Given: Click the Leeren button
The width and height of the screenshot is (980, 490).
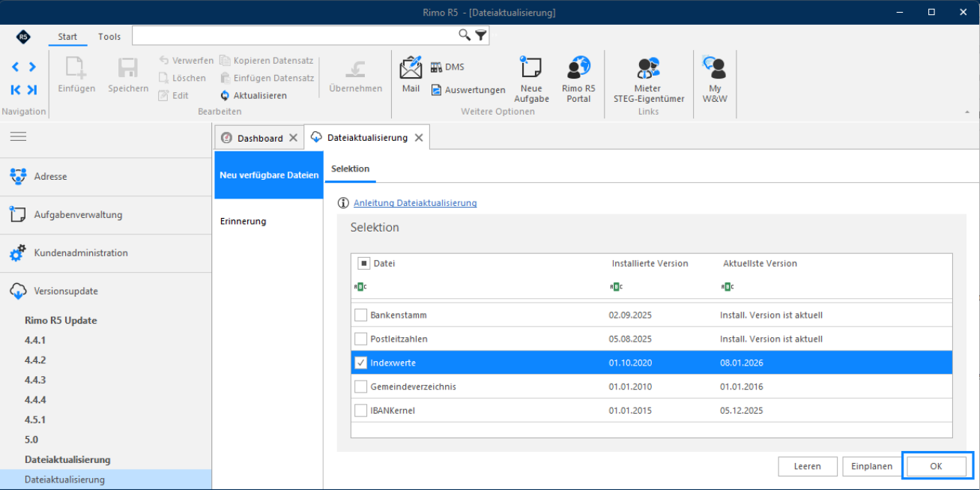Looking at the screenshot, I should click(x=808, y=466).
